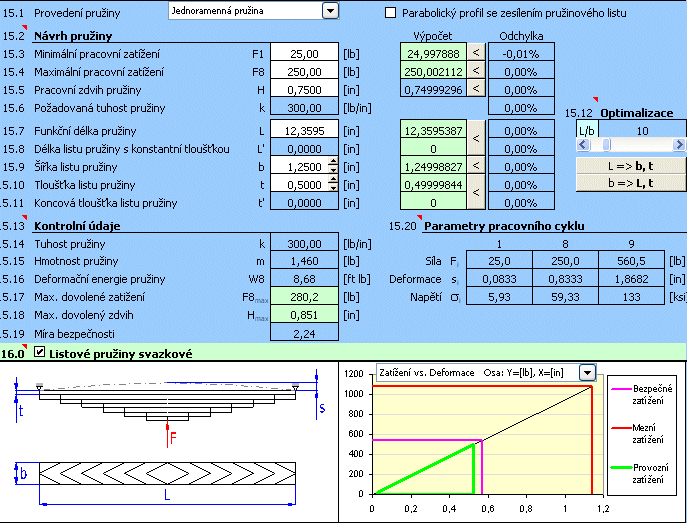Transfer calculated F8 value with arrow button
Screen dimensions: 687x523
(x=476, y=70)
